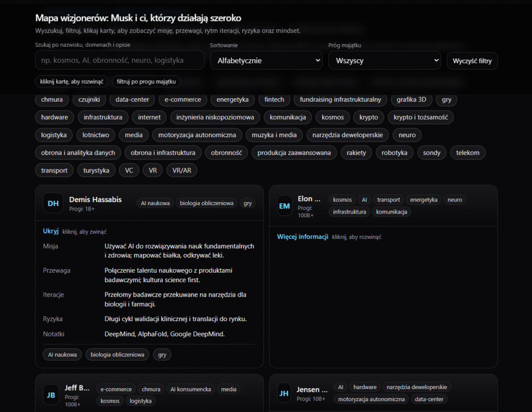Click the JH avatar of Jensen card
This screenshot has height=412, width=532.
[284, 393]
